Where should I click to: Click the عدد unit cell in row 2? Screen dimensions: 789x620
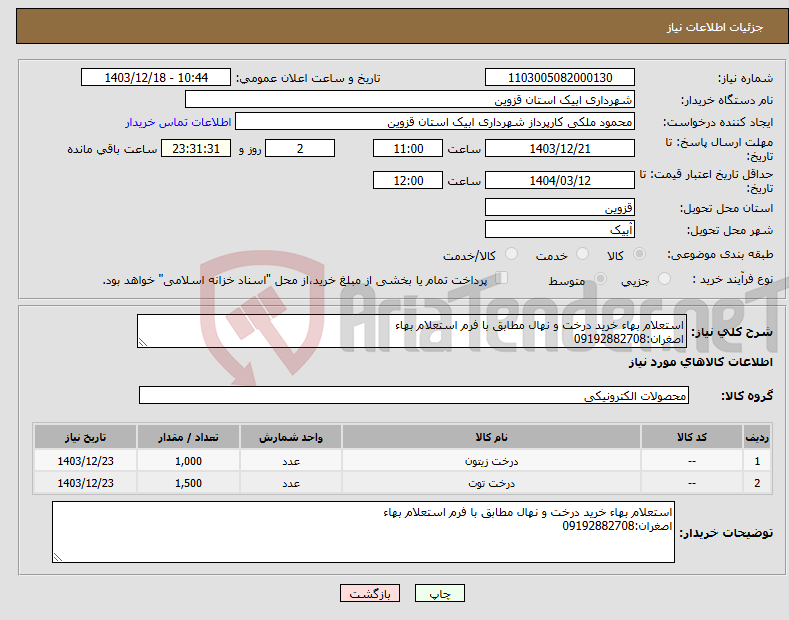(291, 483)
